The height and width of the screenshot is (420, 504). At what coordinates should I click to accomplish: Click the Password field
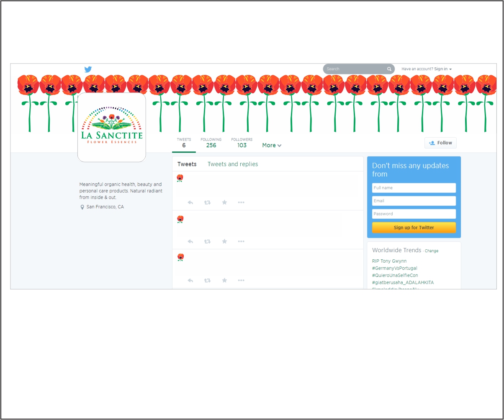pyautogui.click(x=414, y=214)
